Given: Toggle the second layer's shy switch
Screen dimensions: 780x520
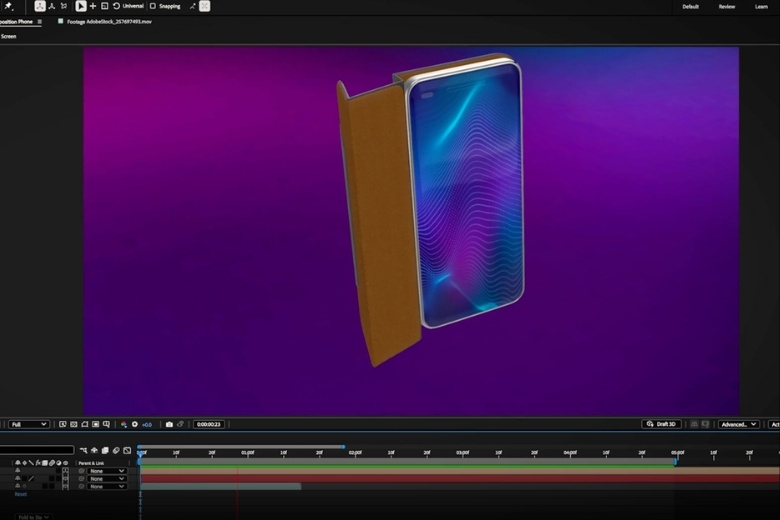Looking at the screenshot, I should (x=17, y=478).
